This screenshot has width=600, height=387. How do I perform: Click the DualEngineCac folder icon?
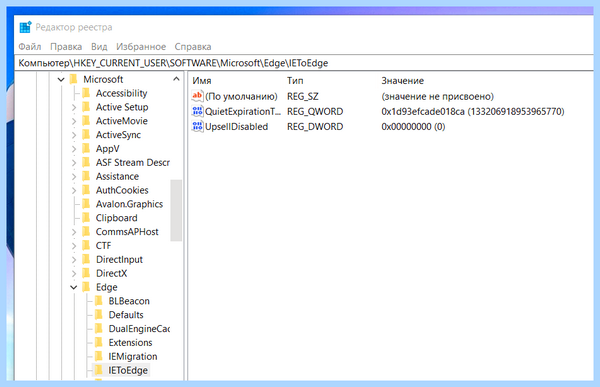(x=99, y=328)
